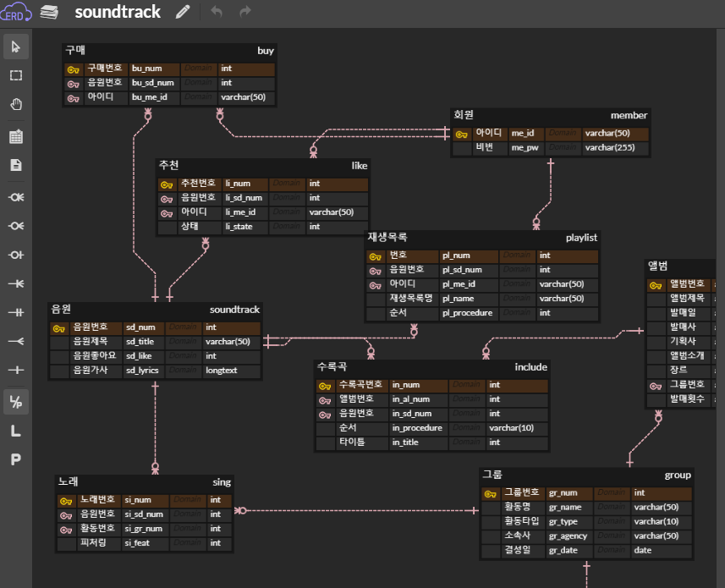Click the primary key icon of me_id
Screen dimensions: 725x588
pyautogui.click(x=461, y=135)
